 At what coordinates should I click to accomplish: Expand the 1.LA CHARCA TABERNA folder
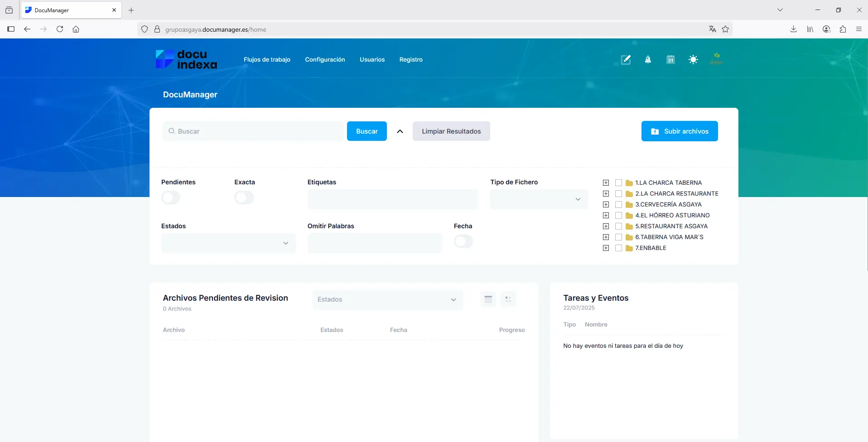pyautogui.click(x=606, y=183)
